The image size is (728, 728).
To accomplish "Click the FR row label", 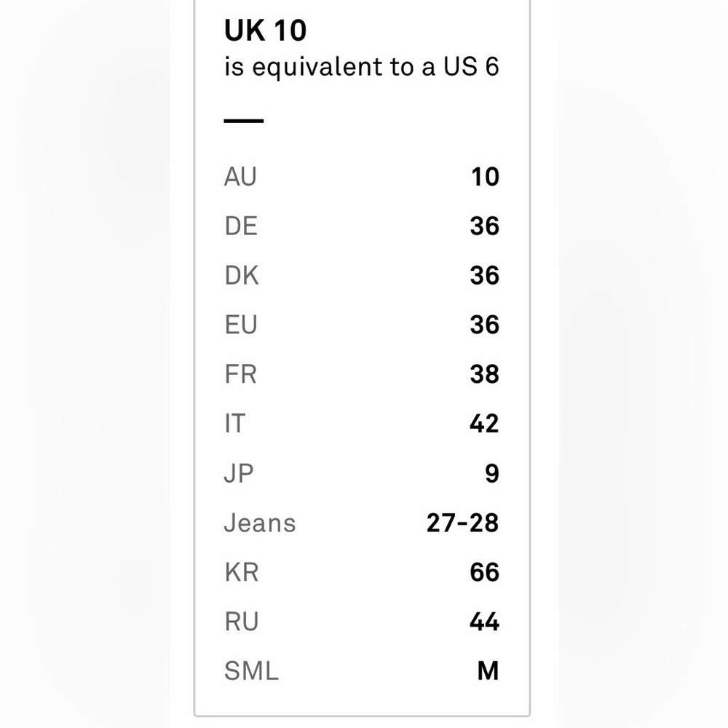I will click(x=240, y=374).
